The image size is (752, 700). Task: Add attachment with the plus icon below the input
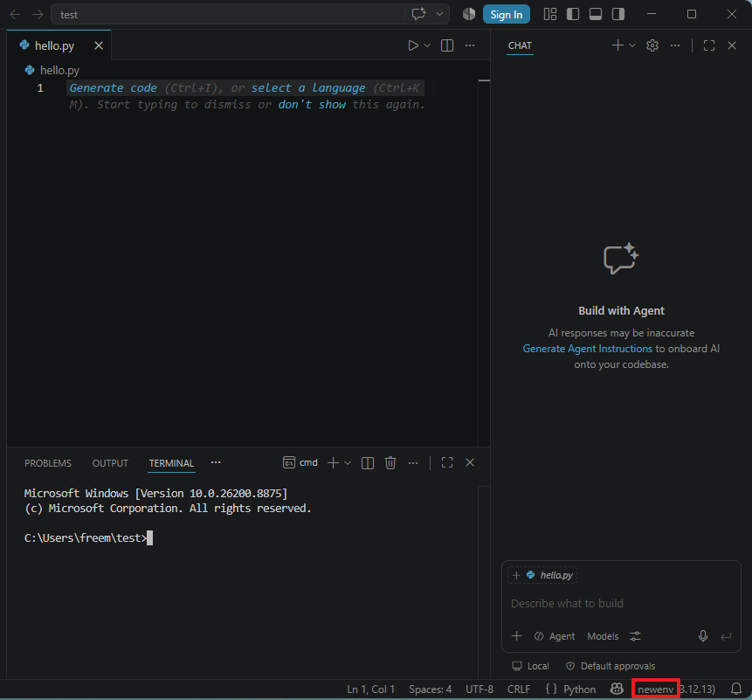[516, 636]
